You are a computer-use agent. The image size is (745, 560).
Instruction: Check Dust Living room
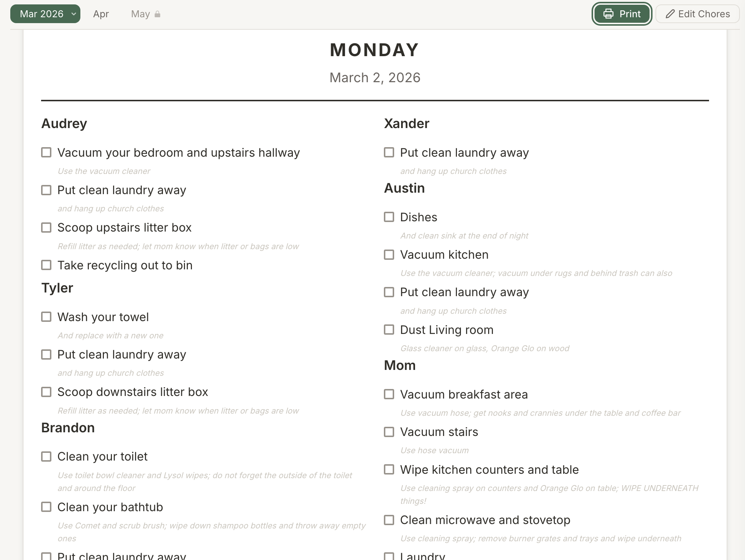pyautogui.click(x=389, y=330)
